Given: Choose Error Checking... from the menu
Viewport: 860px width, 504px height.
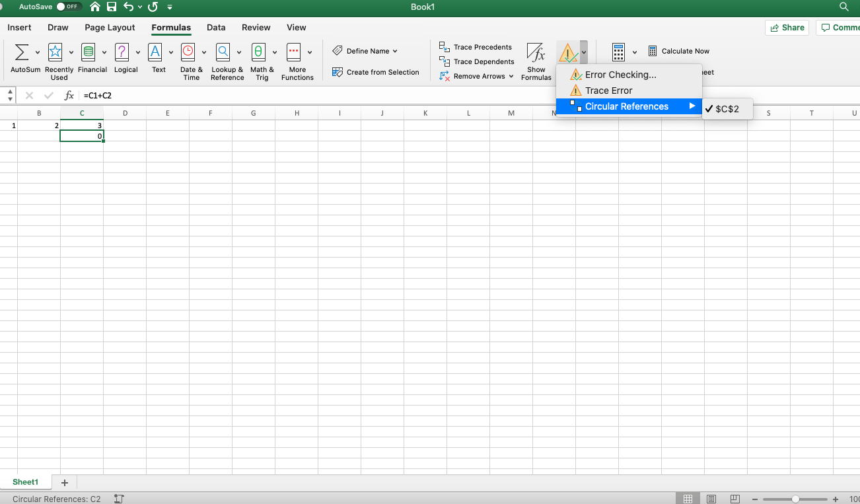Looking at the screenshot, I should (x=629, y=75).
